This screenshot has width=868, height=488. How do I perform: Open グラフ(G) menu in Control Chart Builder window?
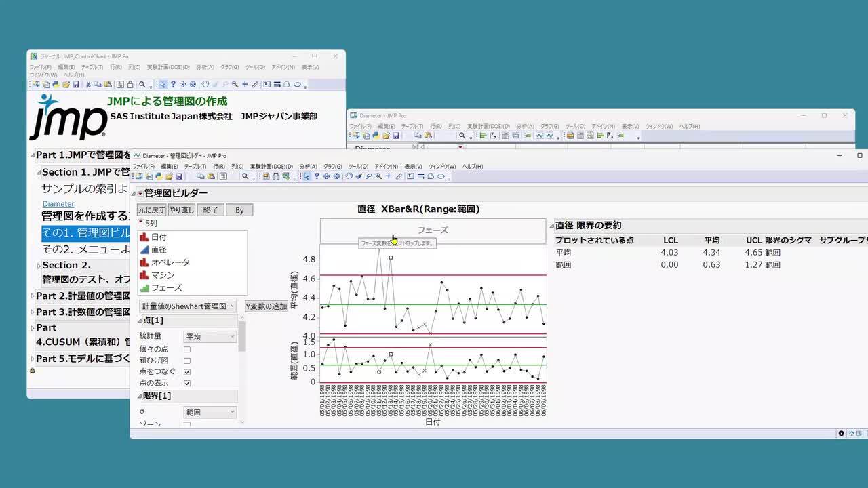tap(333, 166)
